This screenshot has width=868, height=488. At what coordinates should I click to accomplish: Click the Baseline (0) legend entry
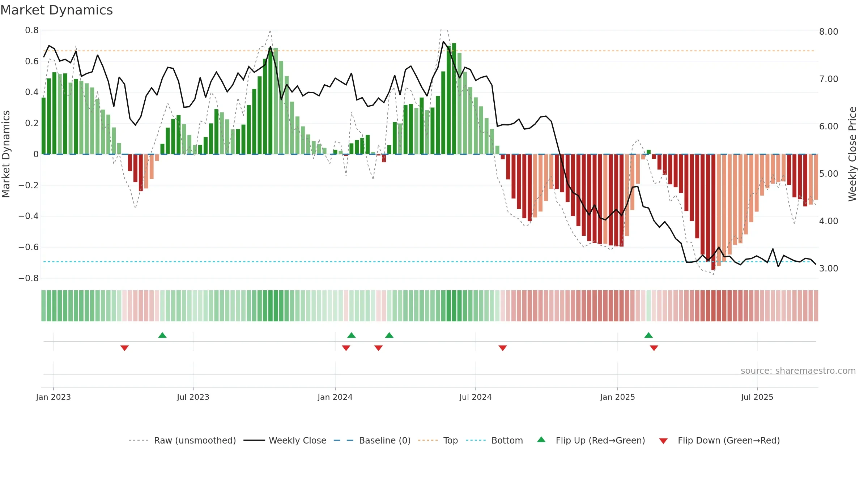pyautogui.click(x=372, y=440)
